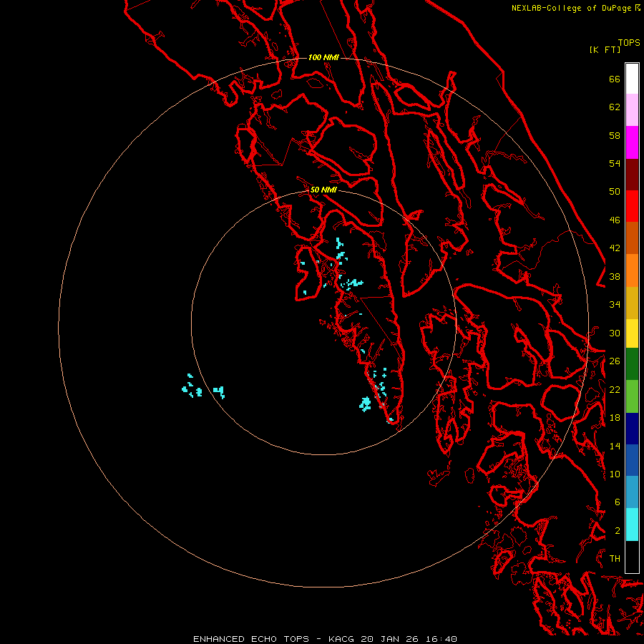Click the yellow 30 K FT swatch
This screenshot has height=644, width=644.
[x=632, y=333]
